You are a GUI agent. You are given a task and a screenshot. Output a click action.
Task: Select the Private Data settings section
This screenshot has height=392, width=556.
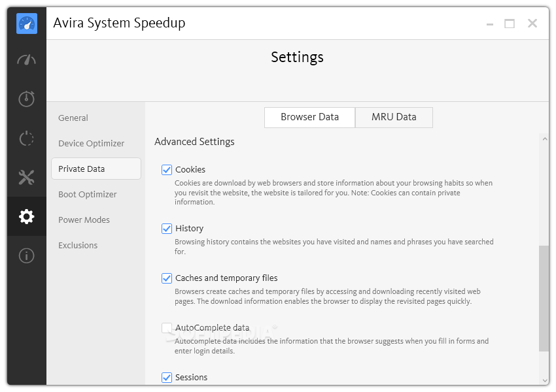pyautogui.click(x=96, y=169)
